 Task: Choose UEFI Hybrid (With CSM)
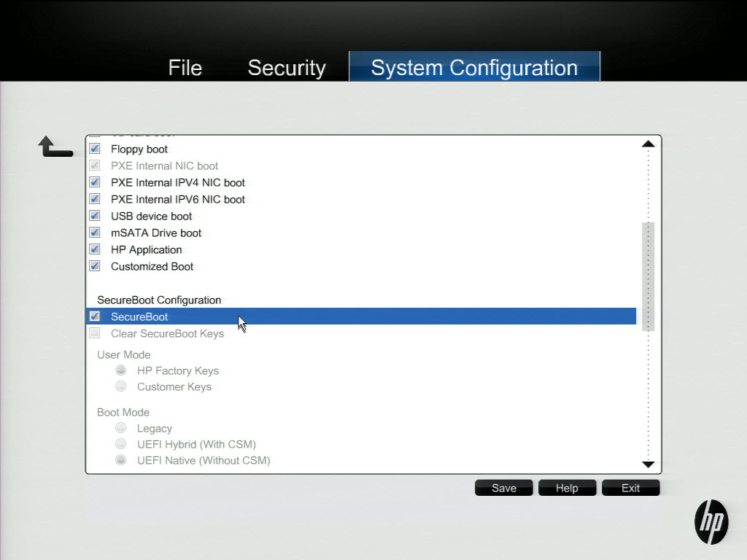point(121,444)
